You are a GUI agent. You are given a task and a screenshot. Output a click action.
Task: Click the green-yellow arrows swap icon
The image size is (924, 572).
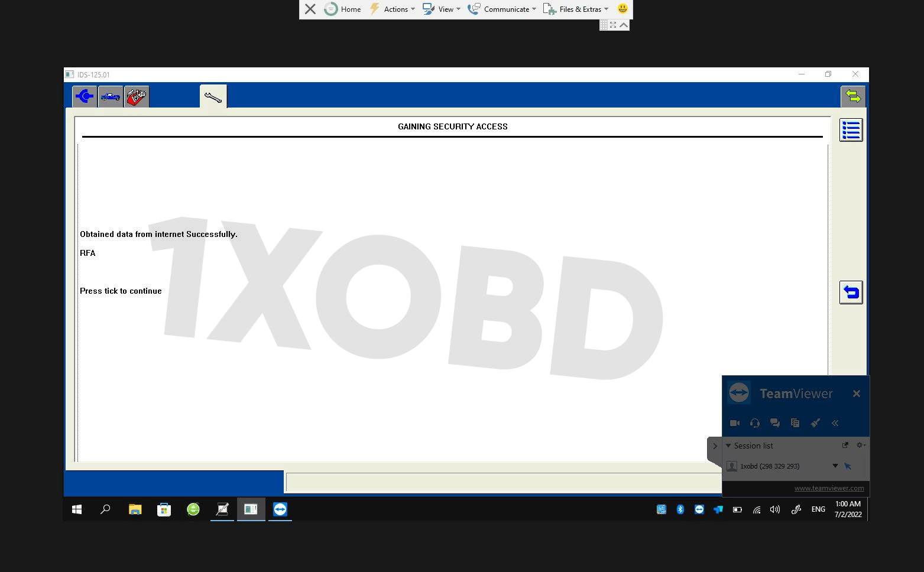(853, 96)
